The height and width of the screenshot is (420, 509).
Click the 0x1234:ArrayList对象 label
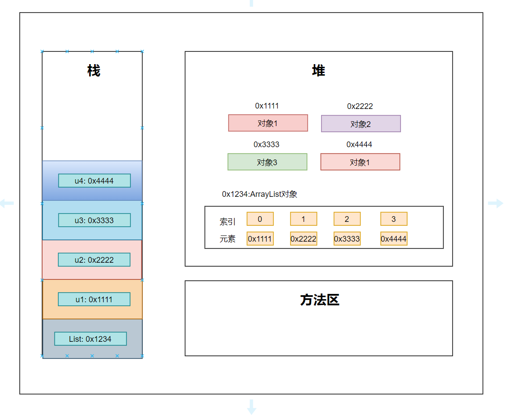coord(259,194)
